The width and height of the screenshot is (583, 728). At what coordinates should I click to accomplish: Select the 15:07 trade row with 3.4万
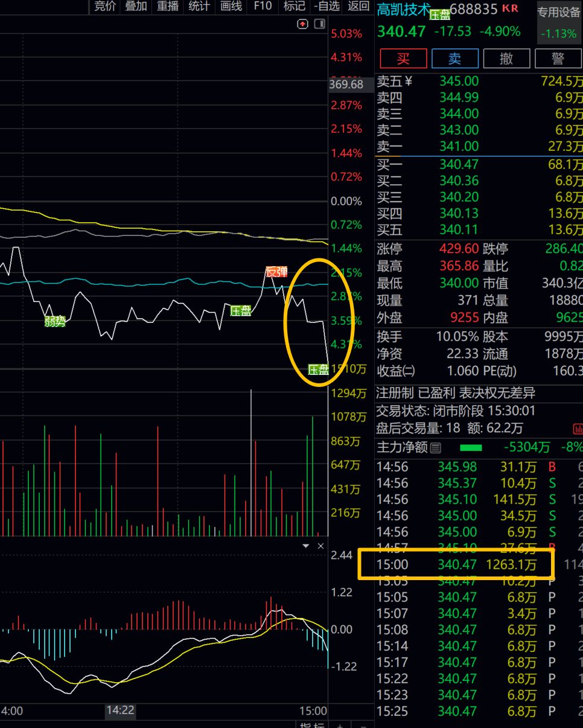479,613
